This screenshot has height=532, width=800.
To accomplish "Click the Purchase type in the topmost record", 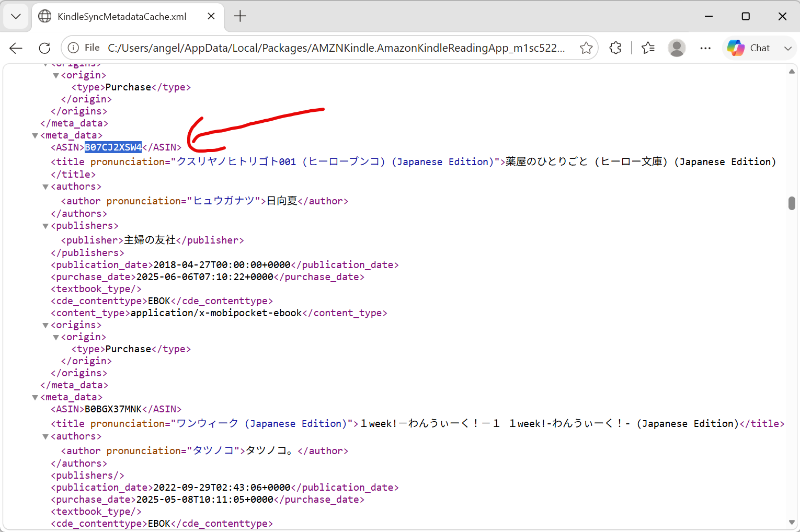I will [x=128, y=87].
